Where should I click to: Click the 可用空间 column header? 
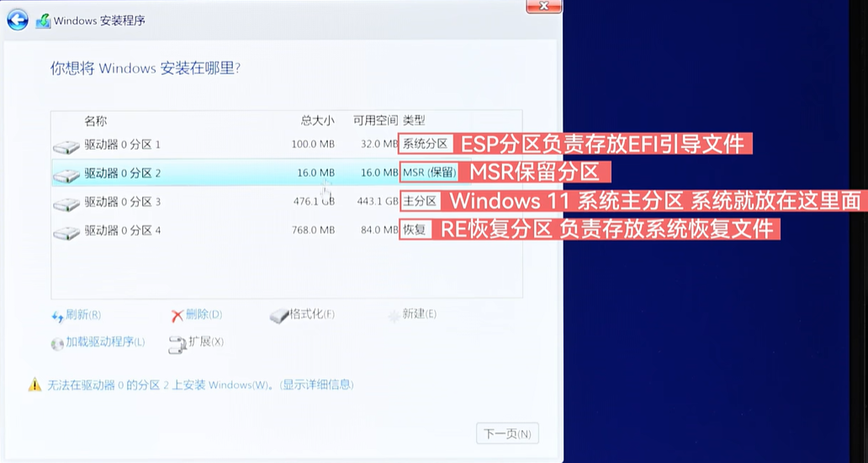tap(375, 120)
